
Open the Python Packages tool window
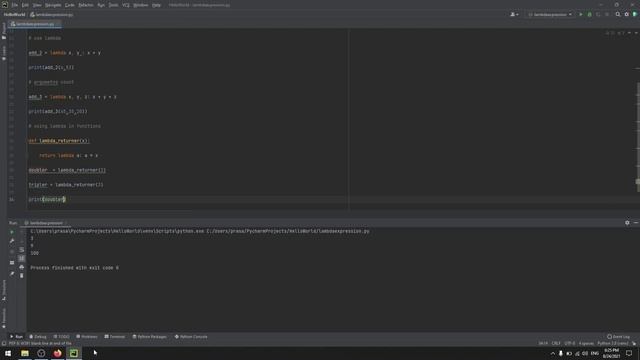click(149, 337)
